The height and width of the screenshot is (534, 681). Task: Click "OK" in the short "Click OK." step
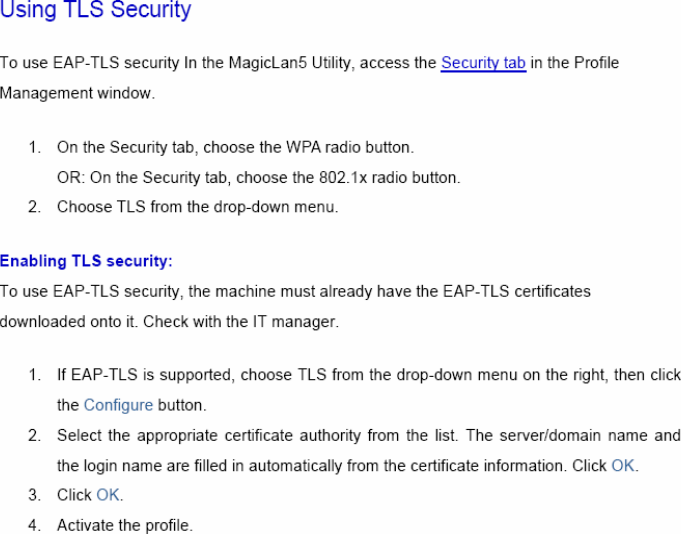coord(109,496)
